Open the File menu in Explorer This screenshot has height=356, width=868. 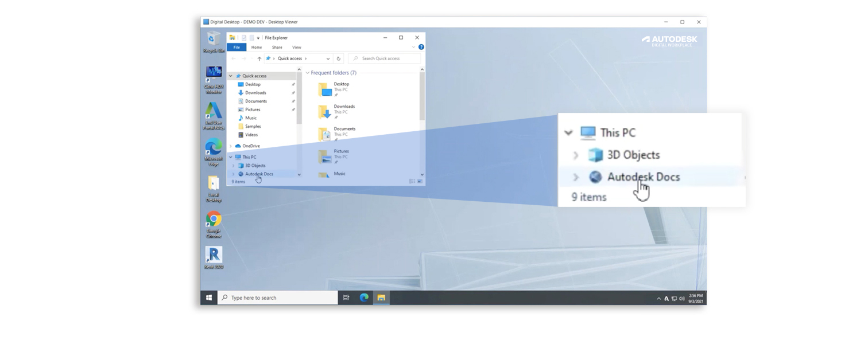tap(237, 47)
